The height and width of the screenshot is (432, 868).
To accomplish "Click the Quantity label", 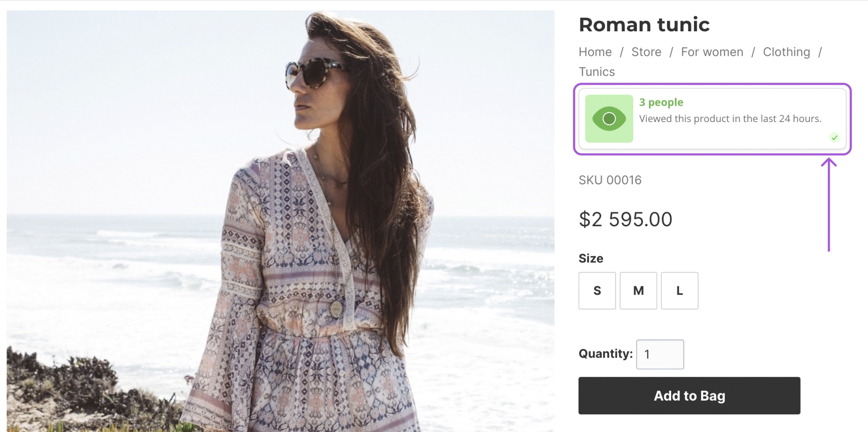I will coord(605,353).
